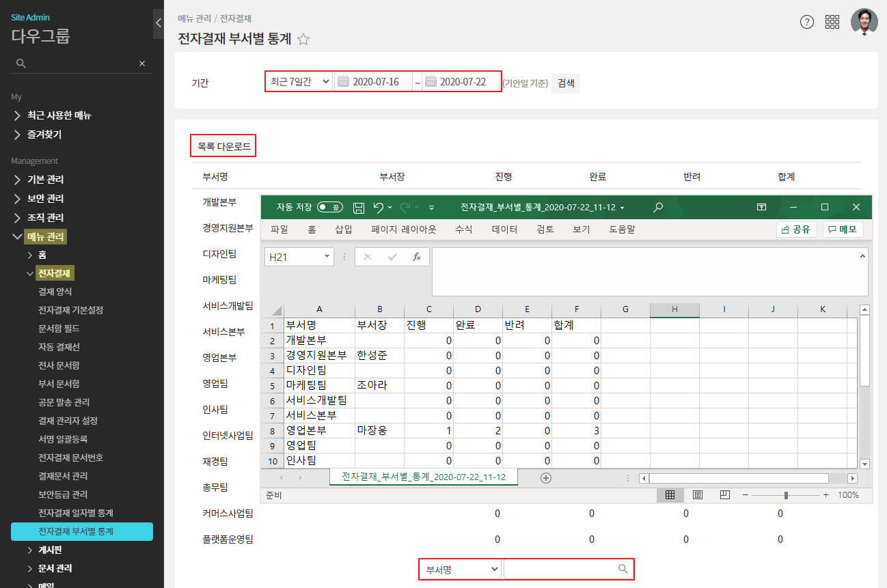Click the favorite star next to page title
Screen dimensions: 887x588
(x=303, y=40)
